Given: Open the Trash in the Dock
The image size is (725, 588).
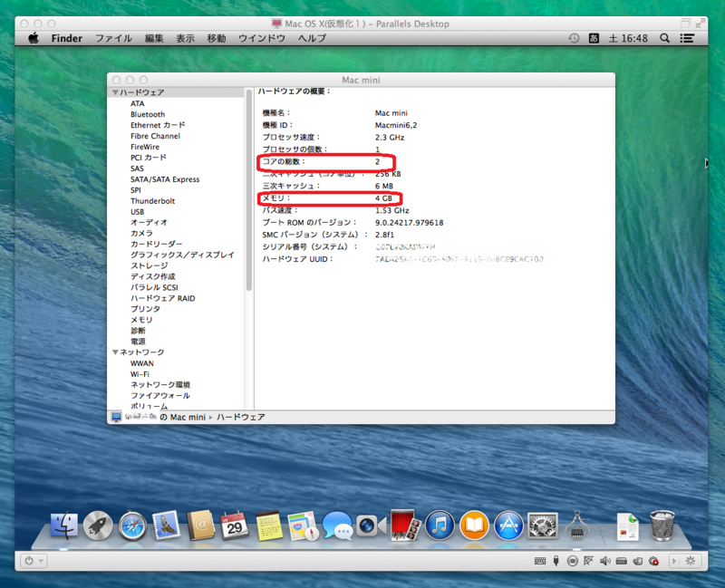Looking at the screenshot, I should tap(662, 525).
